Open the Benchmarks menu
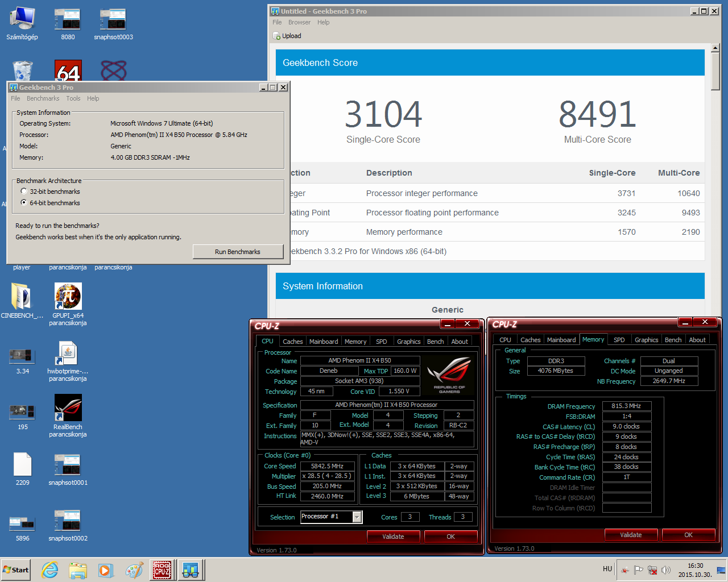This screenshot has width=728, height=582. (x=43, y=98)
